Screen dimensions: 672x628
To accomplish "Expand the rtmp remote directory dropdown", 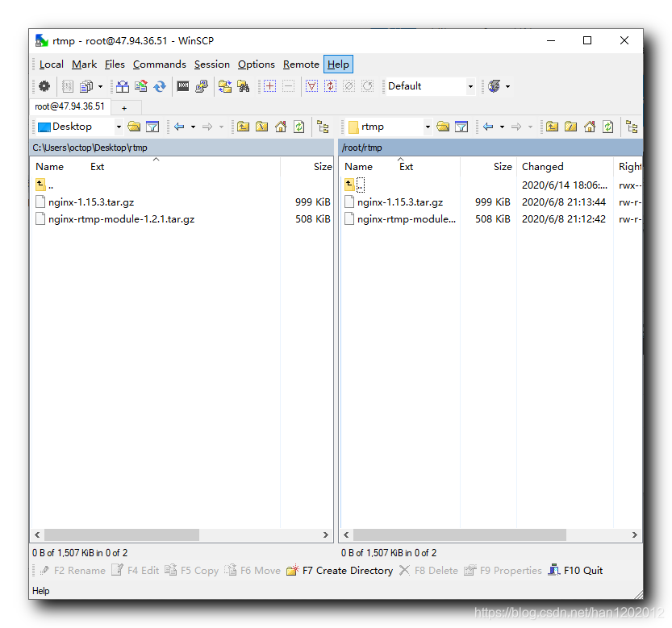I will coord(428,127).
